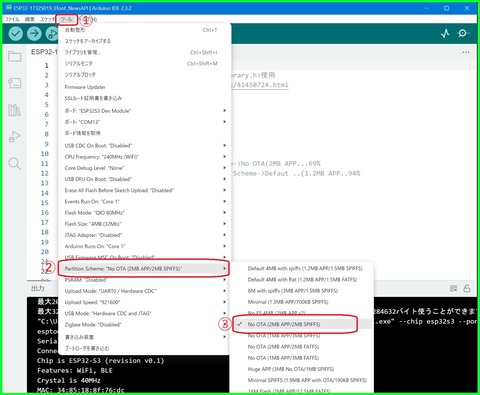Expand Zigbee Mode Disabled submenu

point(144,325)
